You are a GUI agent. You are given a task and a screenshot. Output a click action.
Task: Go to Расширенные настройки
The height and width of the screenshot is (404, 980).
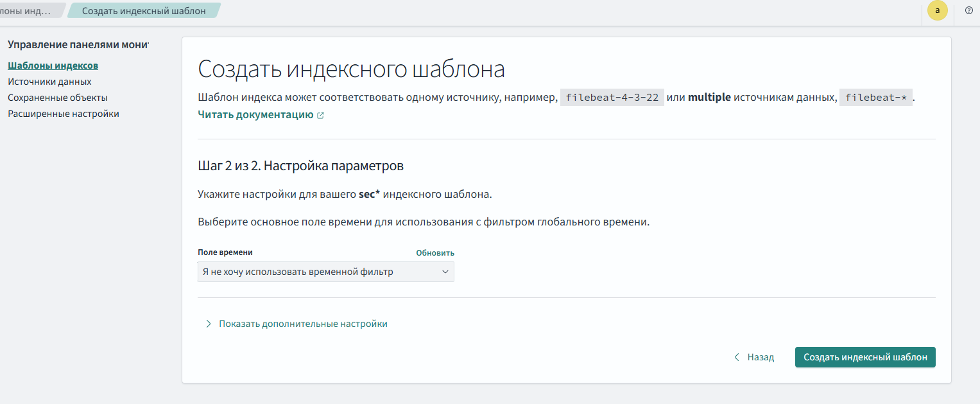[64, 114]
